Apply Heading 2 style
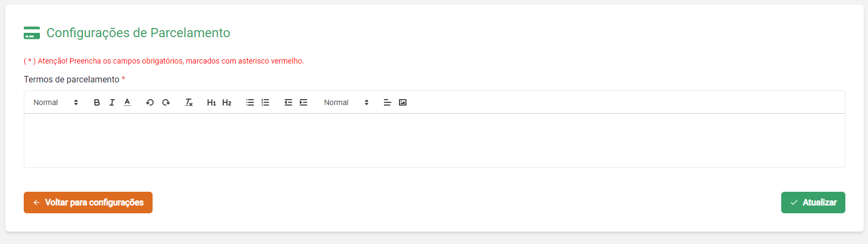Screen dimensions: 868x244 pos(226,102)
